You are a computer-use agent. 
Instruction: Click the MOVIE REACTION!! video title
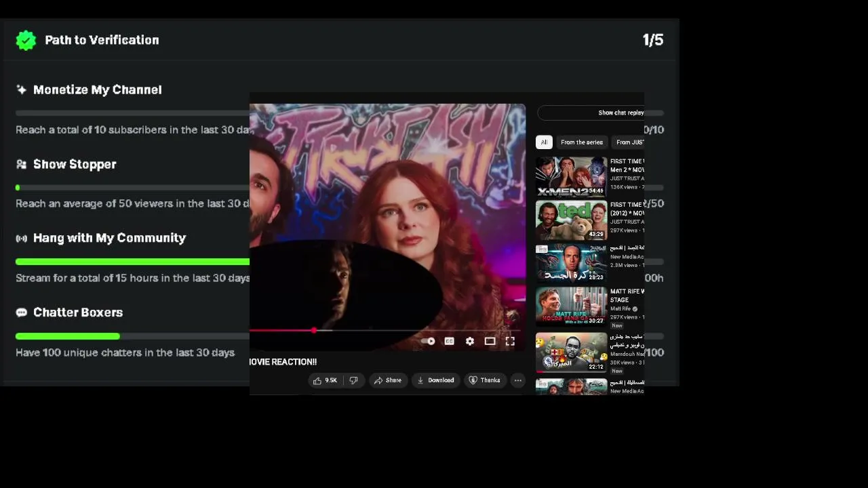(x=283, y=362)
